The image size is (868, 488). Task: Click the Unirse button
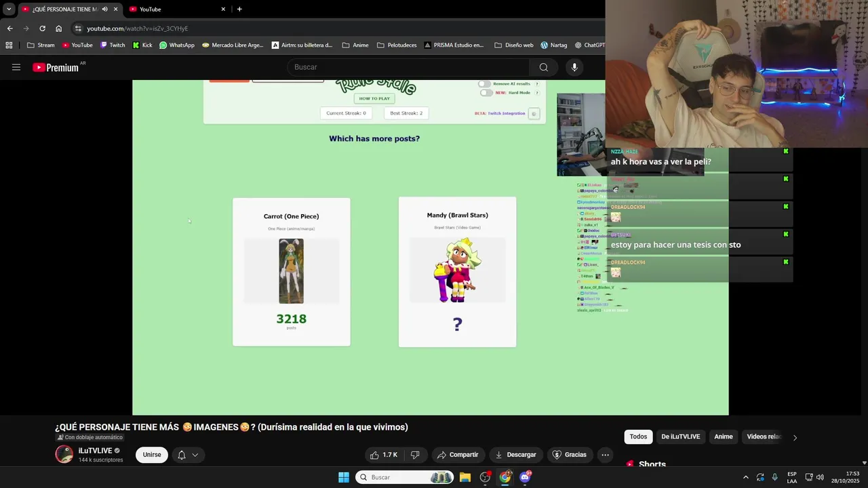point(152,455)
